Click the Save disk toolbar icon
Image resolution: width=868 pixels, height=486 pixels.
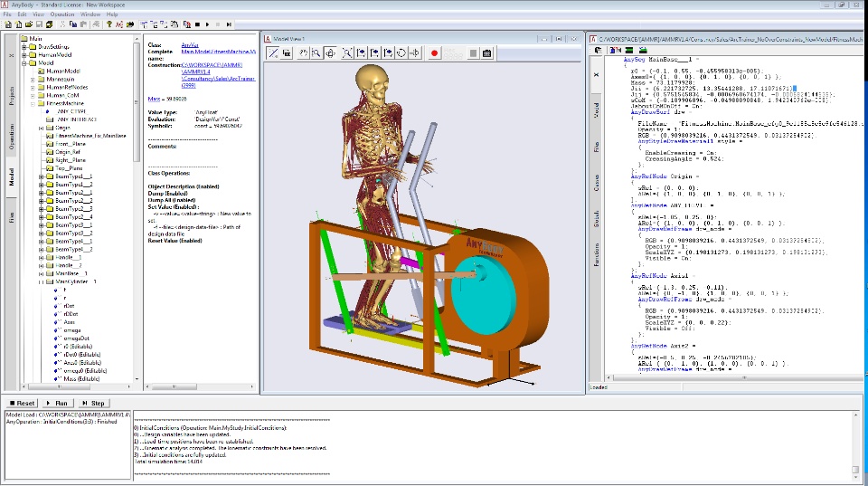39,24
